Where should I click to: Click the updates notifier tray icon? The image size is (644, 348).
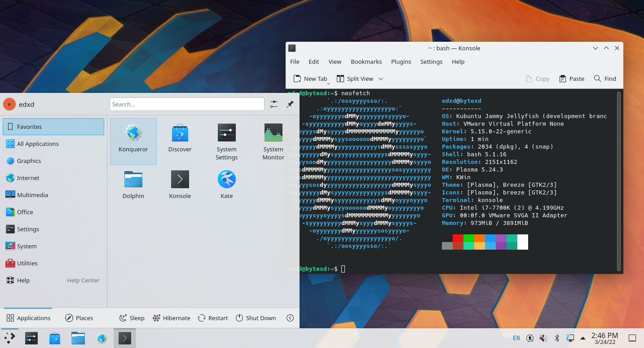point(530,338)
